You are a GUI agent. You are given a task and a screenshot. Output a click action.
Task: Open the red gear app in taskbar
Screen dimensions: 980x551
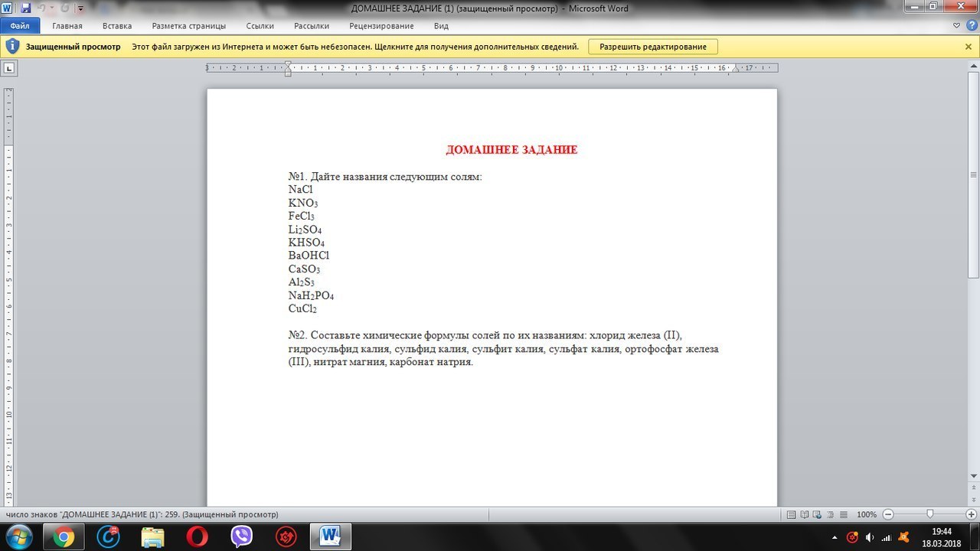(x=286, y=536)
